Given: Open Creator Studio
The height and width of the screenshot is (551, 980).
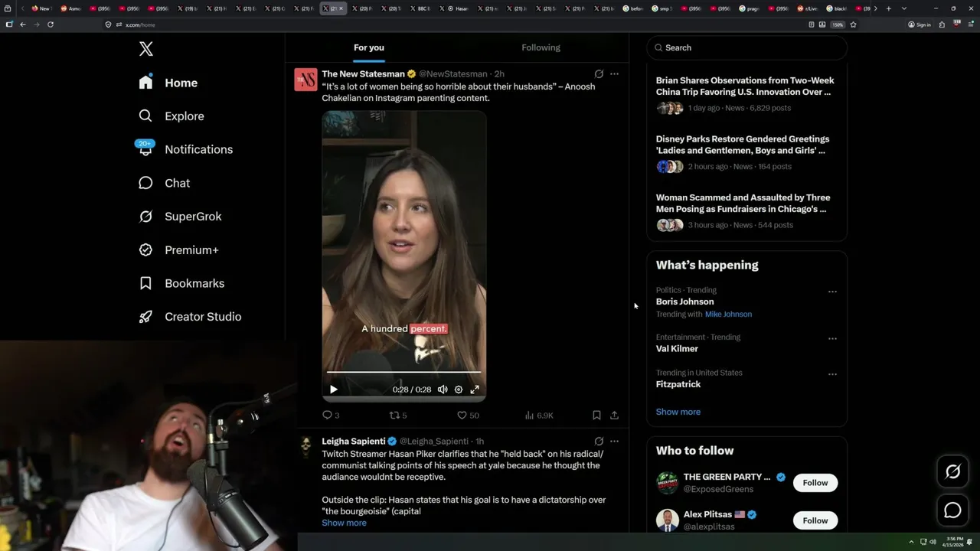Looking at the screenshot, I should pyautogui.click(x=191, y=317).
